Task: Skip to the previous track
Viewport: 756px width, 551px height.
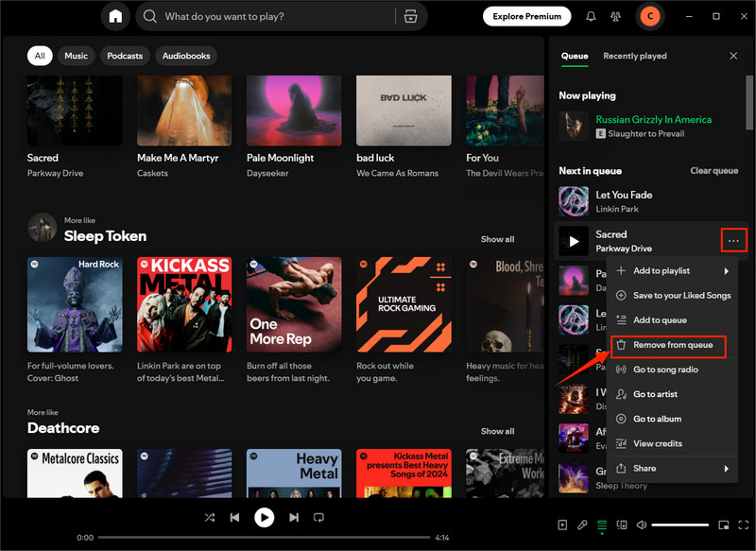Action: (x=234, y=517)
